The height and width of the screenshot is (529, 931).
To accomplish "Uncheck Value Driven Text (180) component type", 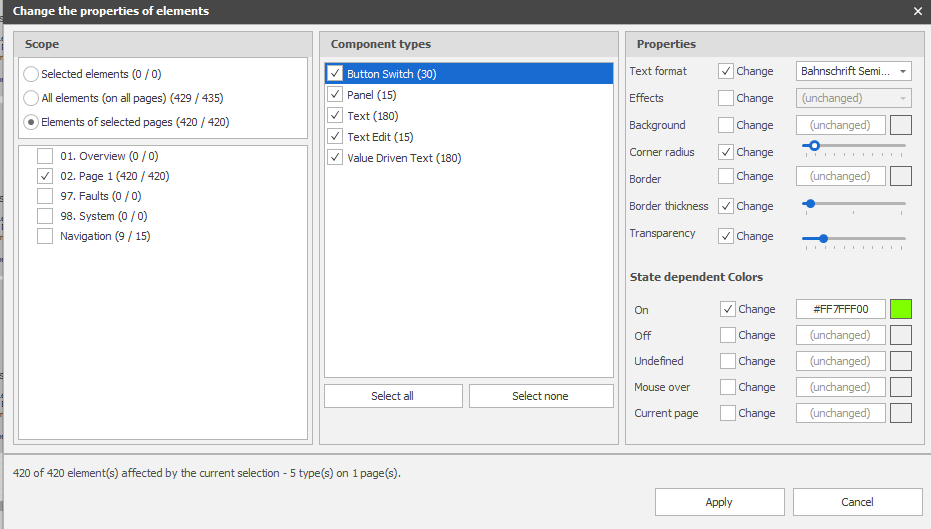I will 335,158.
